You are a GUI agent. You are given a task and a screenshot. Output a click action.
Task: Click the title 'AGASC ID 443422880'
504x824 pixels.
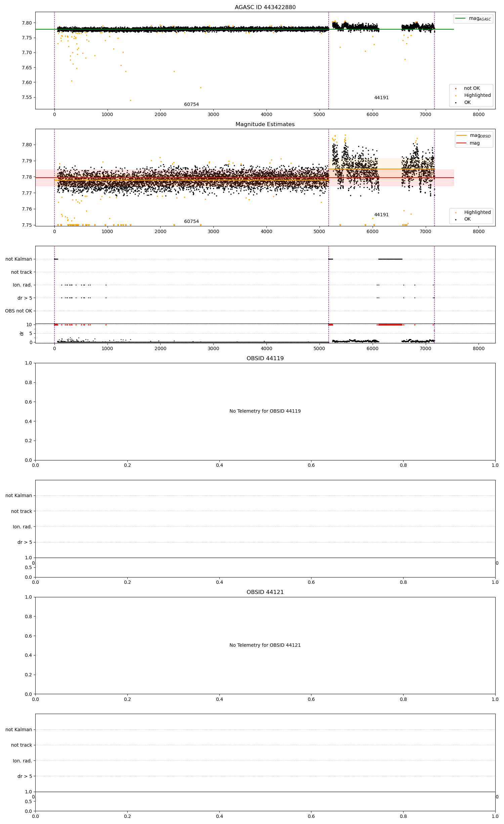click(x=265, y=7)
